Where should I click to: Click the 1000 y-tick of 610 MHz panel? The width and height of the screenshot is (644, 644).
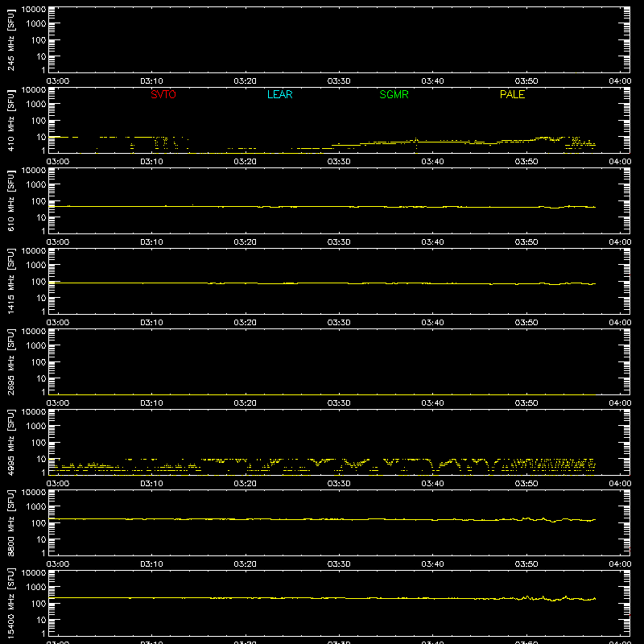point(36,185)
